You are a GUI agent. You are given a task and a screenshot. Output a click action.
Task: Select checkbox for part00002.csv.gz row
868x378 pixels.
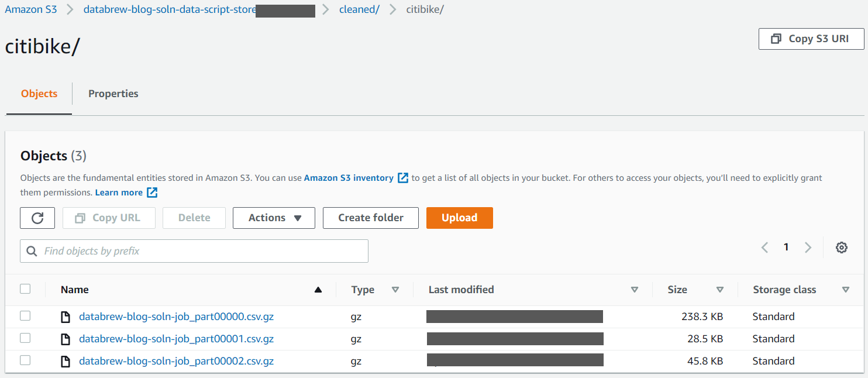[x=25, y=360]
